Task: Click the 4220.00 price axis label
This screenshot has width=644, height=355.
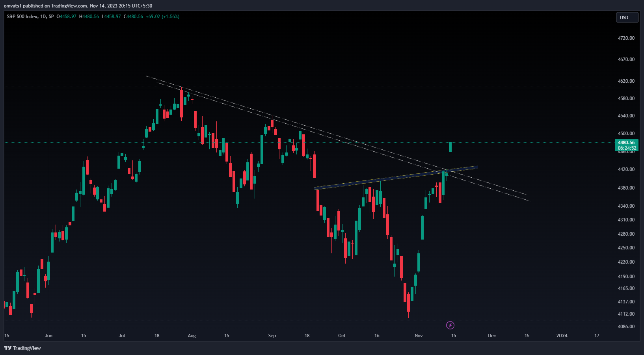Action: [x=626, y=262]
